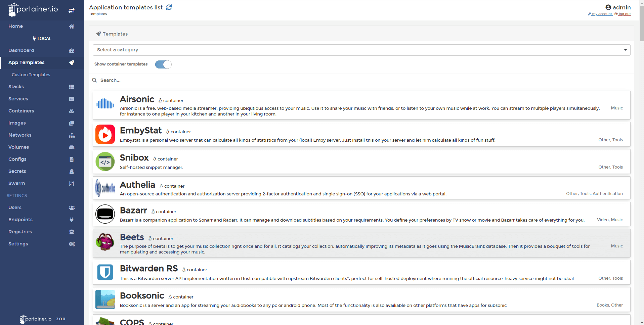Click the Authelia logo
This screenshot has height=325, width=644.
tap(105, 188)
